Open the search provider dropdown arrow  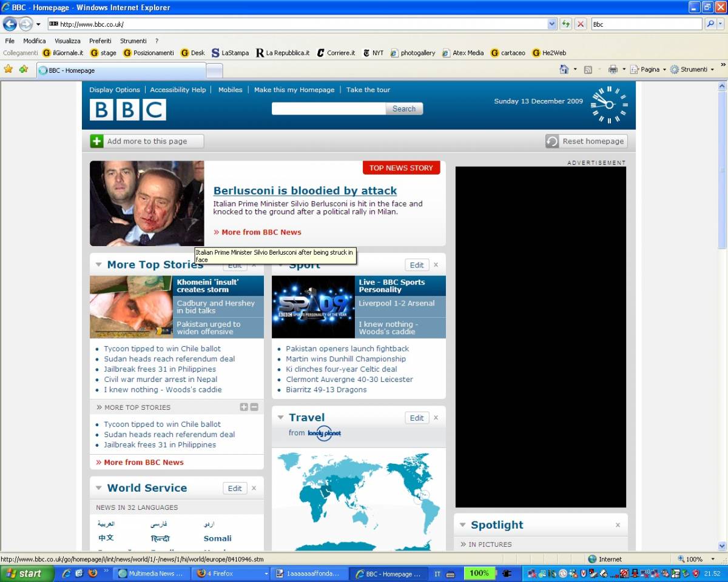click(x=721, y=24)
